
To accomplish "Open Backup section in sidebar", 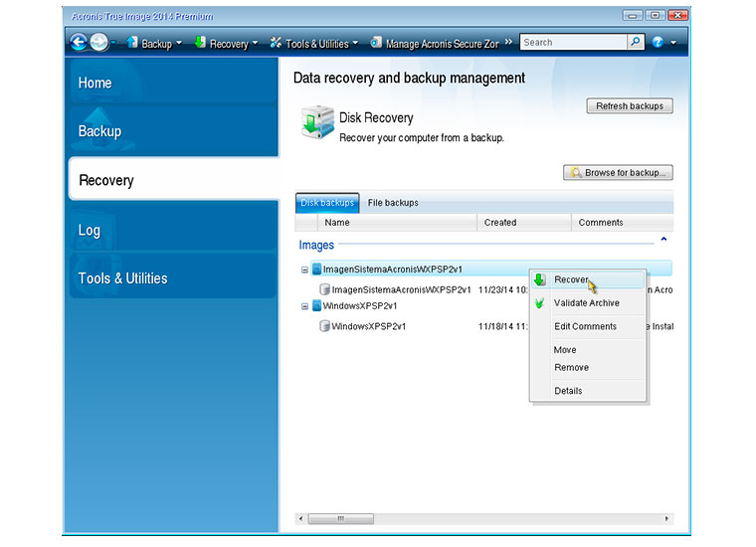I will 173,130.
